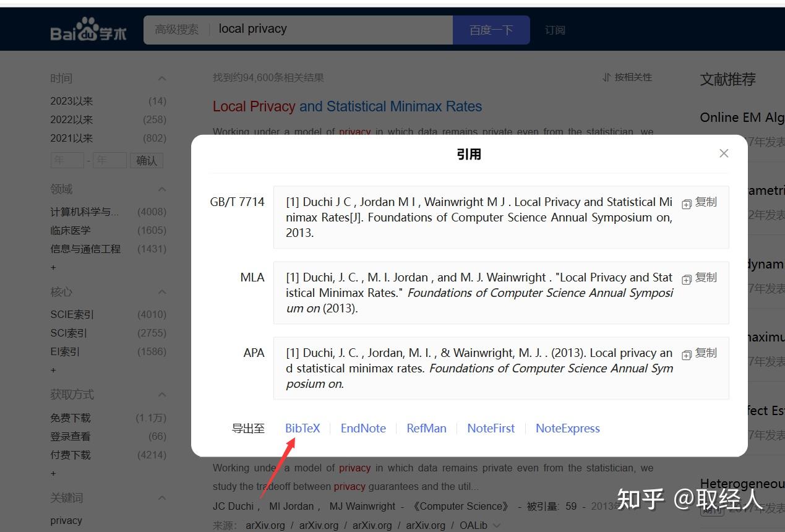Open 高级搜索 advanced search
This screenshot has width=785, height=532.
pos(177,29)
